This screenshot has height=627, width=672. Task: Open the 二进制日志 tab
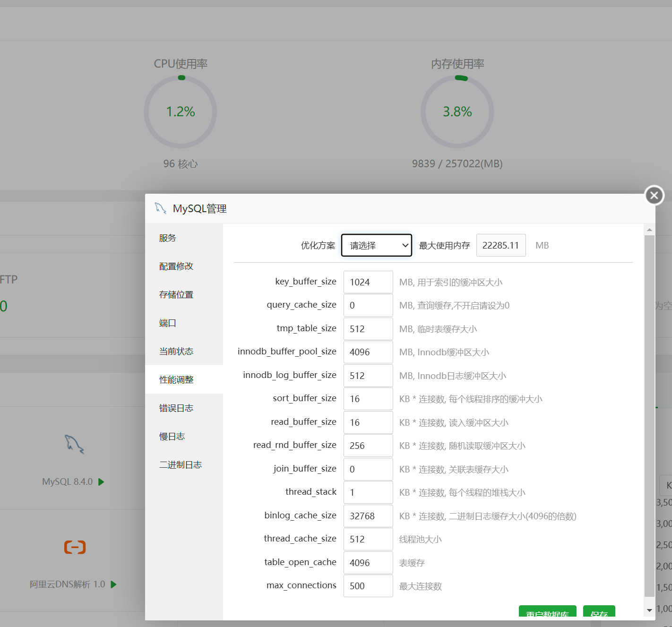click(x=184, y=464)
